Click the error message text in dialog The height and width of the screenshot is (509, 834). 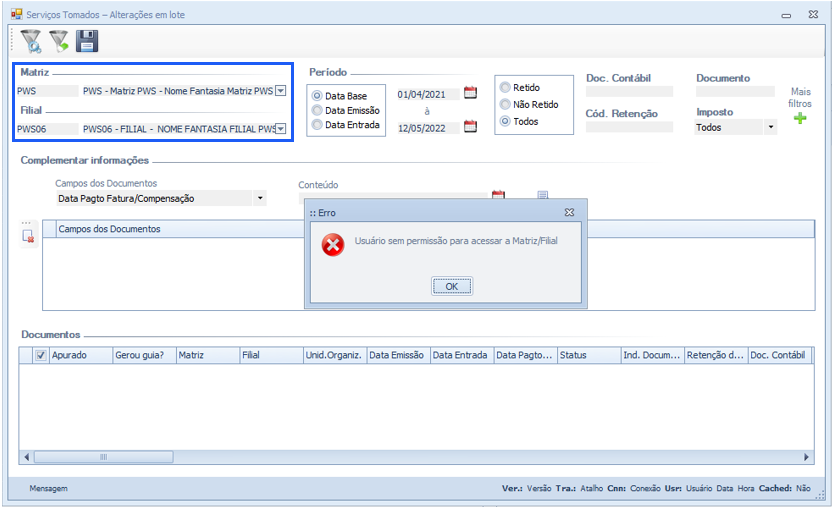point(456,241)
